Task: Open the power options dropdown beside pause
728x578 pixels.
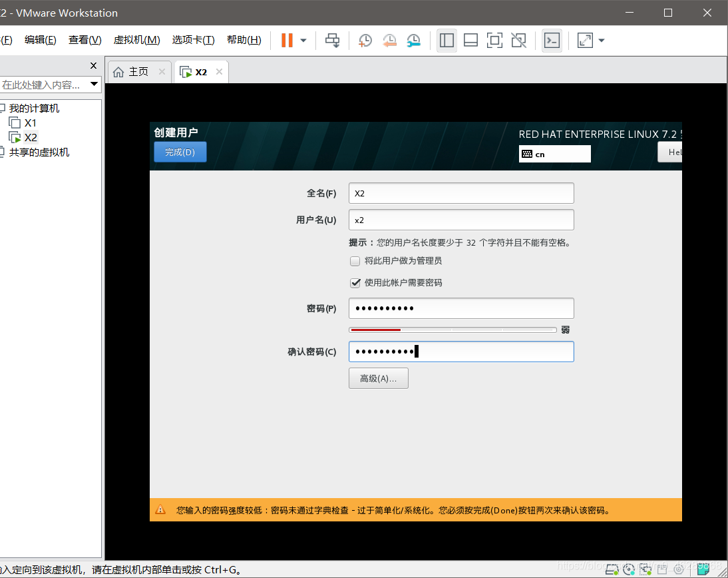Action: click(303, 41)
